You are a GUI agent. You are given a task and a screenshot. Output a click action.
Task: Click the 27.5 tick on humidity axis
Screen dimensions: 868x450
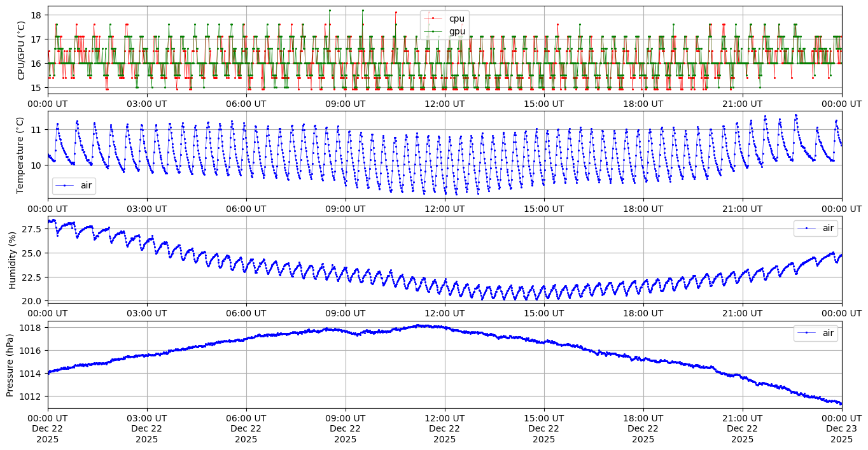coord(31,229)
